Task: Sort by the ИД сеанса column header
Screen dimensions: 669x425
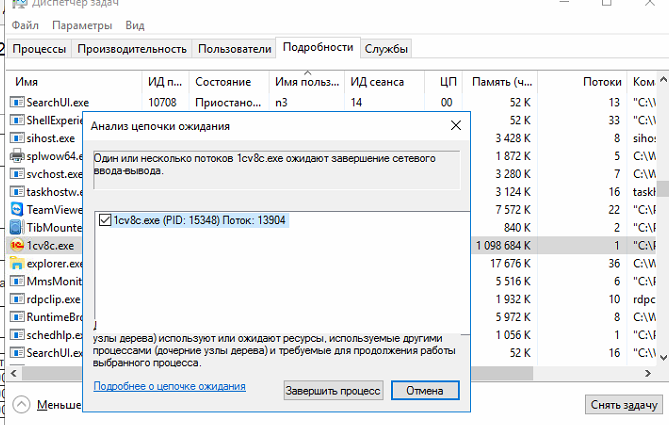Action: 384,82
